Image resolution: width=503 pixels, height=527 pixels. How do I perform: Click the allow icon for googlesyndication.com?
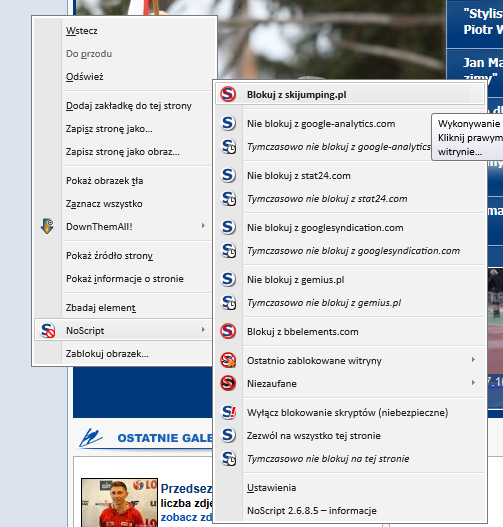click(228, 227)
